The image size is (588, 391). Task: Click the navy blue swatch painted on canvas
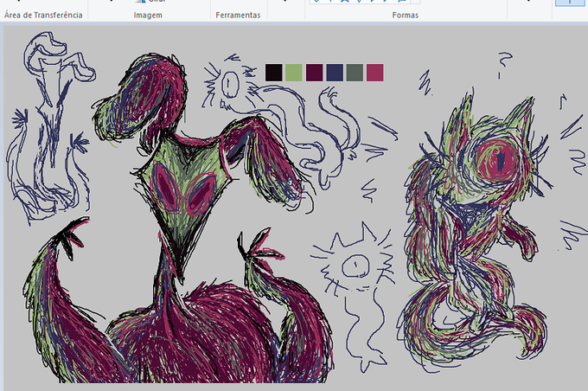pos(335,73)
